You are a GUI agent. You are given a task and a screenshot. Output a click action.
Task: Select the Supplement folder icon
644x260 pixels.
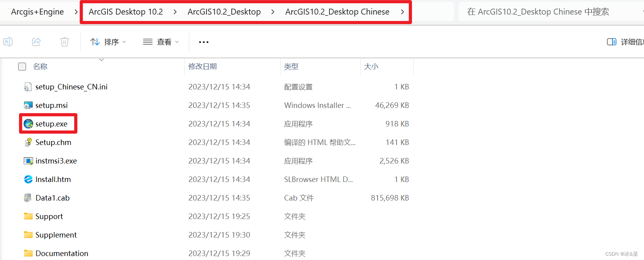tap(28, 235)
